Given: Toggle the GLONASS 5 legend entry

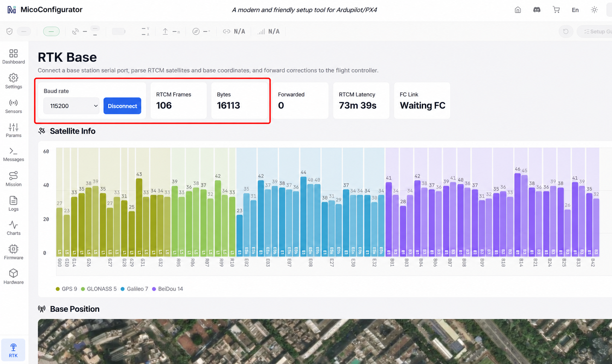Looking at the screenshot, I should [x=99, y=289].
